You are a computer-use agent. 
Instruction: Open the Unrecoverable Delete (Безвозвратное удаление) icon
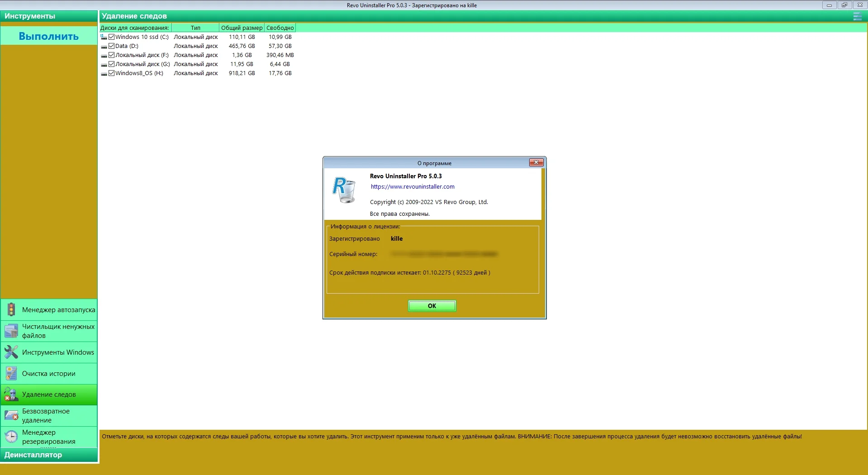point(11,416)
